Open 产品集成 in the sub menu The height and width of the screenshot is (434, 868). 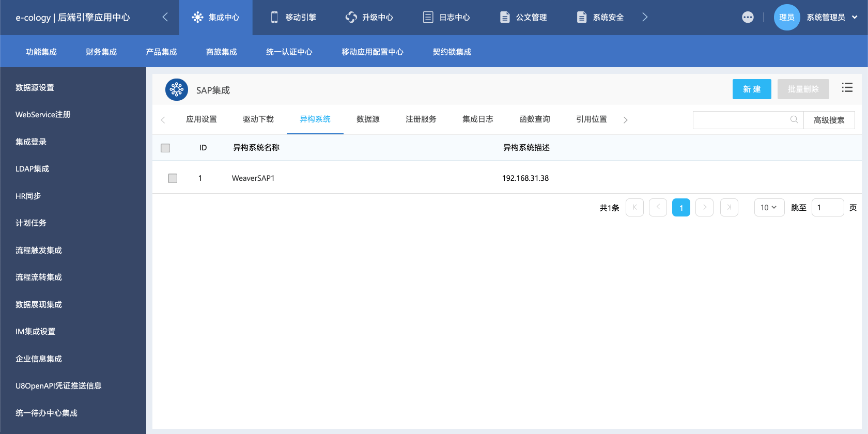[161, 52]
